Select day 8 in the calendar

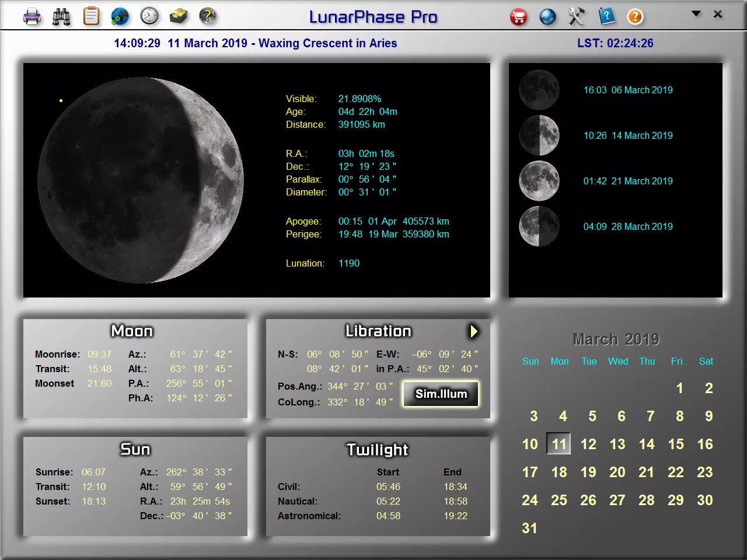[x=679, y=416]
